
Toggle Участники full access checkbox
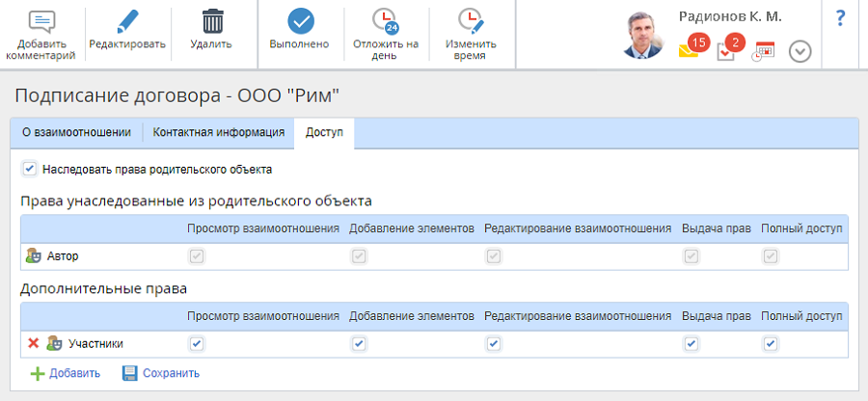[771, 343]
